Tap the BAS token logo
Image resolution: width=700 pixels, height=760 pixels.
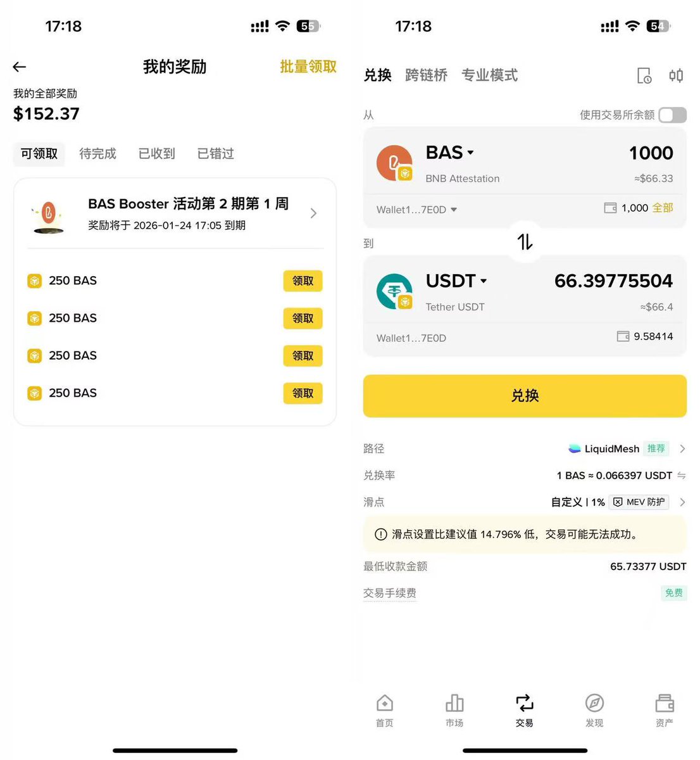pos(395,163)
